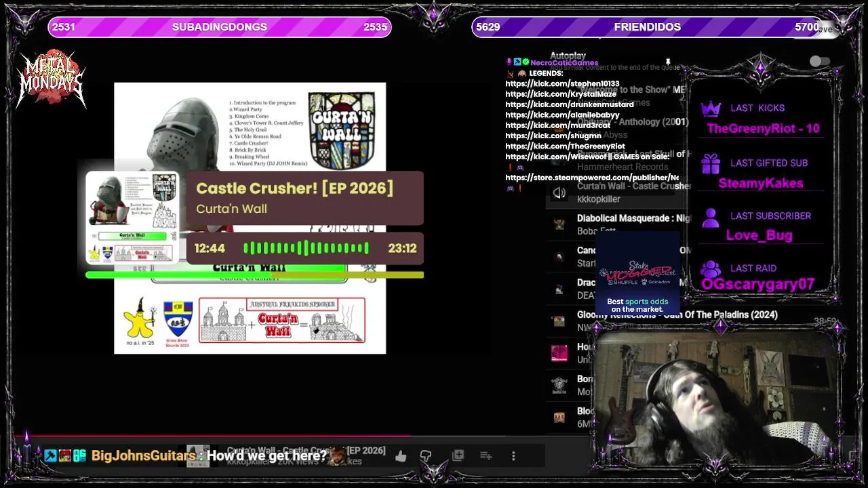The width and height of the screenshot is (868, 488).
Task: Click the NecroCaticGames chat username
Action: pos(564,62)
